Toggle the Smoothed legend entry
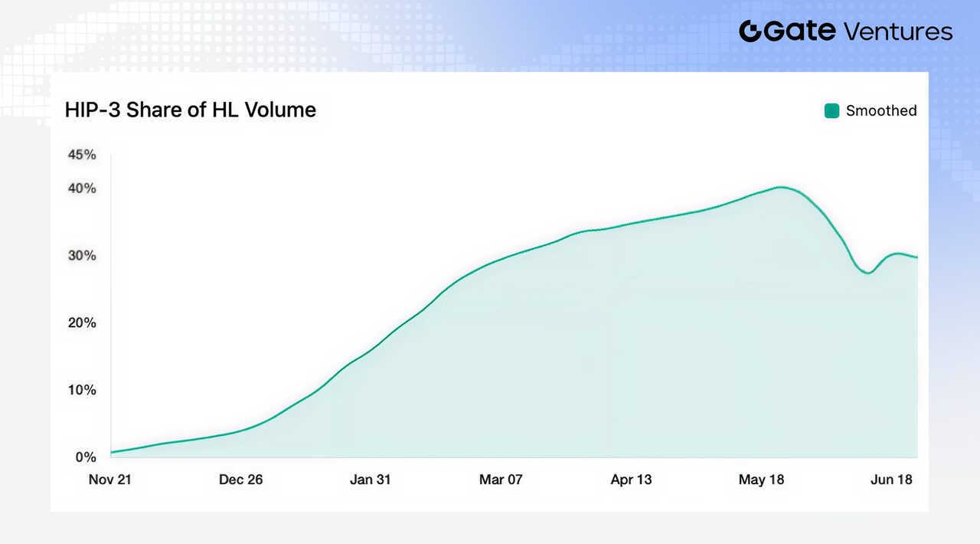 pos(871,111)
